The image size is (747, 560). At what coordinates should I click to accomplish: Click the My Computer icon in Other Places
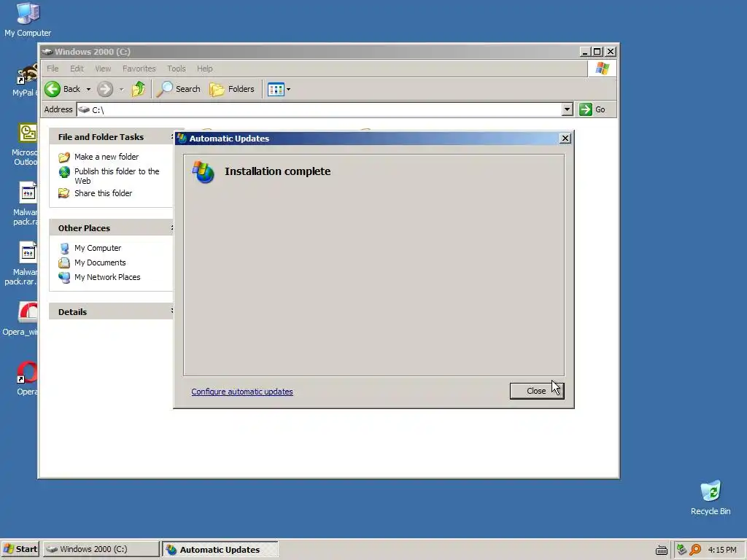click(64, 248)
